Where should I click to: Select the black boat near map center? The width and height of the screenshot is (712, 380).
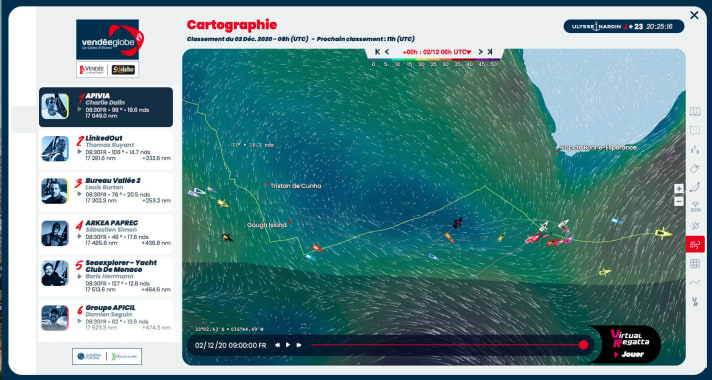click(x=457, y=222)
